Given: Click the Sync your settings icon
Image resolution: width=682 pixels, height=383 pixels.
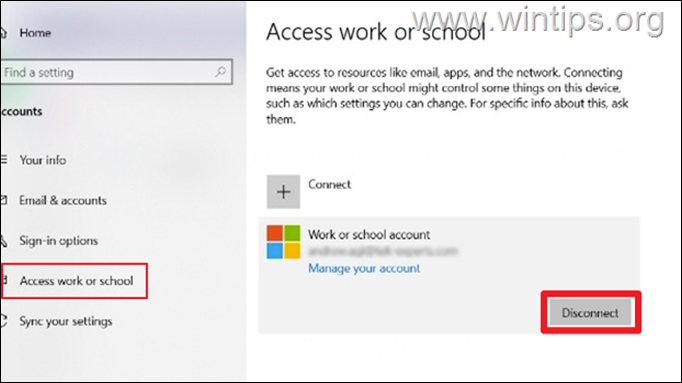Looking at the screenshot, I should (x=3, y=321).
